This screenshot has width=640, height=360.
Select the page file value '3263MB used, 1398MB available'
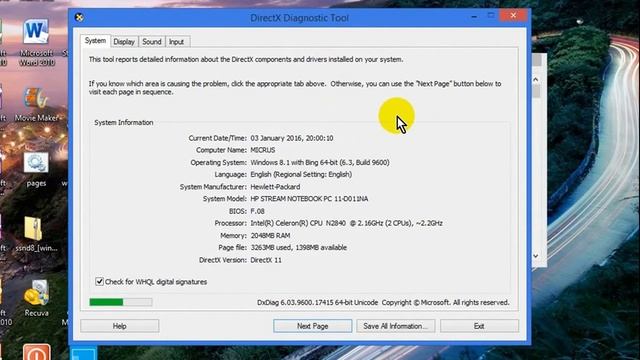pos(299,247)
